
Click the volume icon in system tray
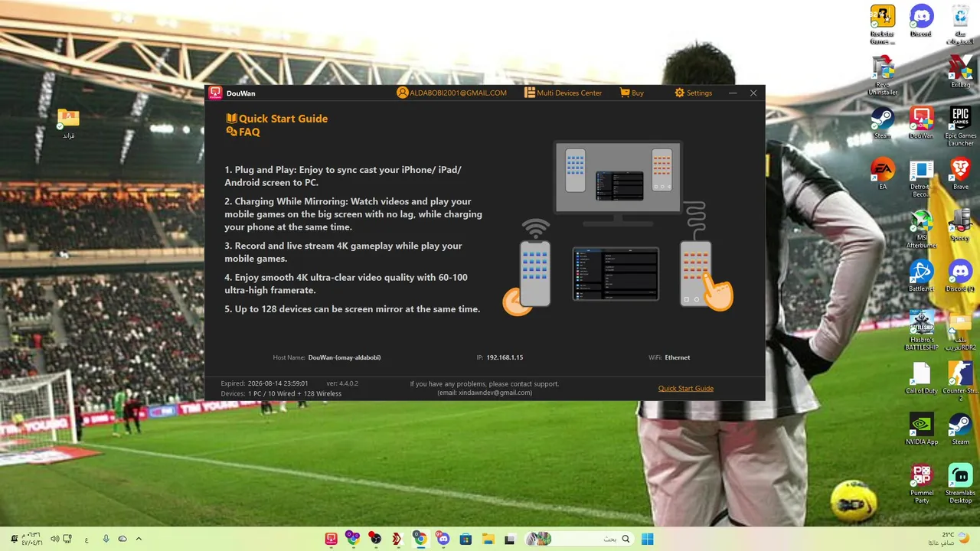pos(54,539)
